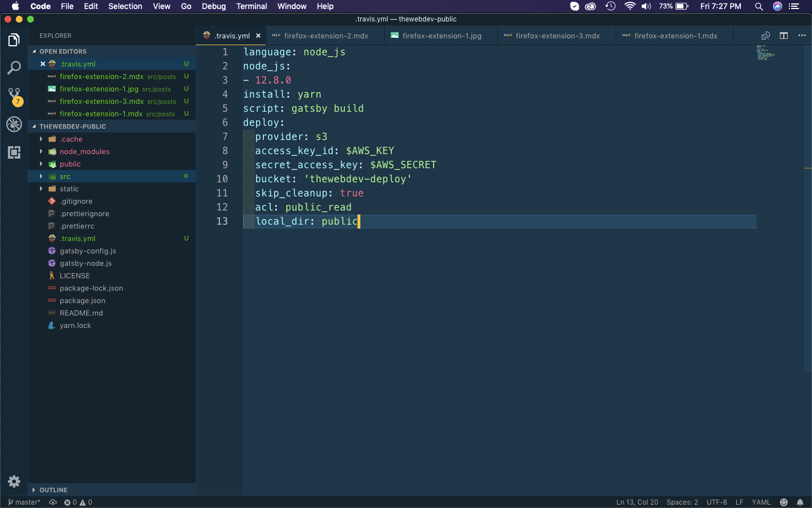Screen dimensions: 812x508
Task: Click the code minimap preview
Action: click(766, 52)
